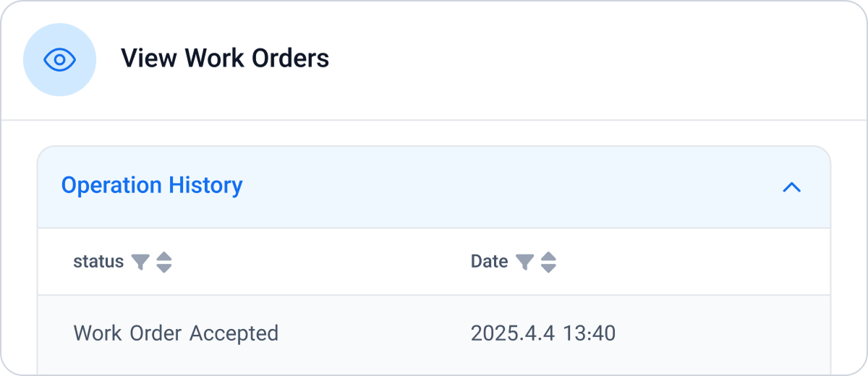Sort Date ascending with the up arrow
This screenshot has width=868, height=376.
coord(548,256)
